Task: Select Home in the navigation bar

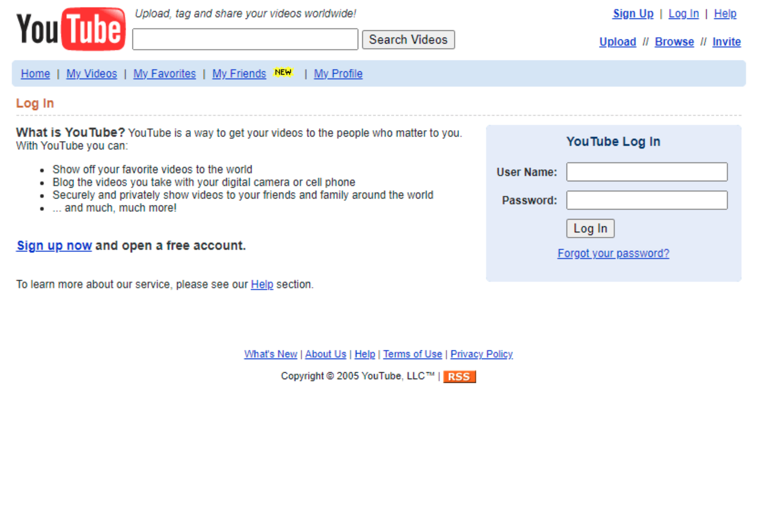Action: click(x=35, y=74)
